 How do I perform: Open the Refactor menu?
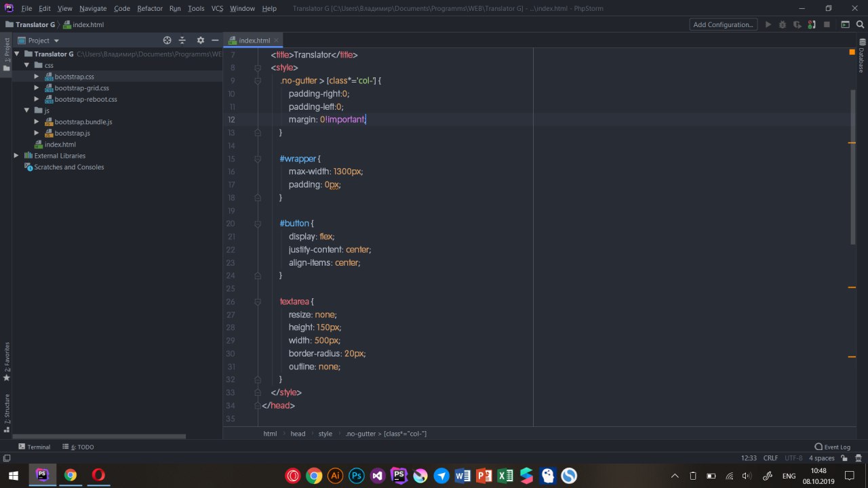[150, 8]
